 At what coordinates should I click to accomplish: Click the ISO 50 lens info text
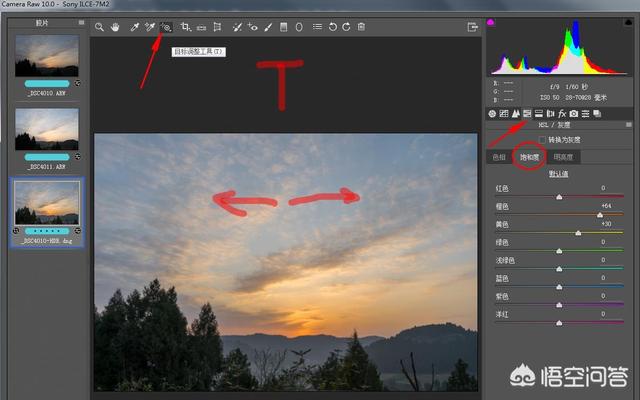[573, 98]
